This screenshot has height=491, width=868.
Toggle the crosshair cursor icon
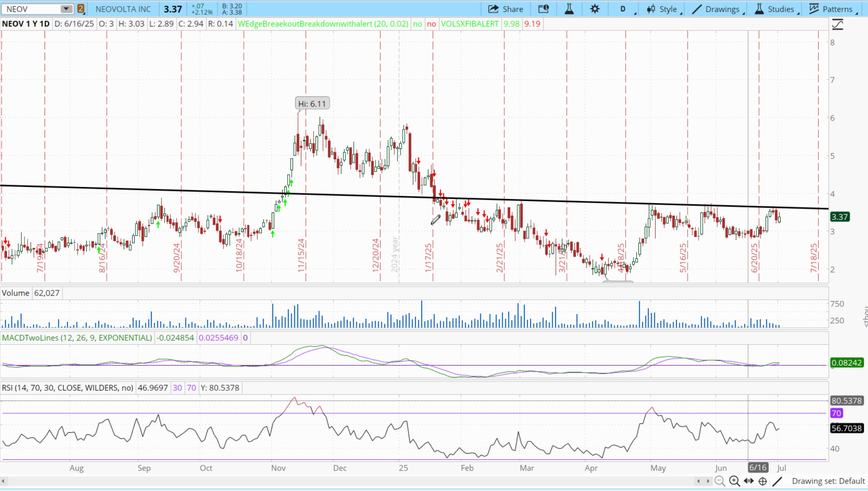(x=763, y=481)
